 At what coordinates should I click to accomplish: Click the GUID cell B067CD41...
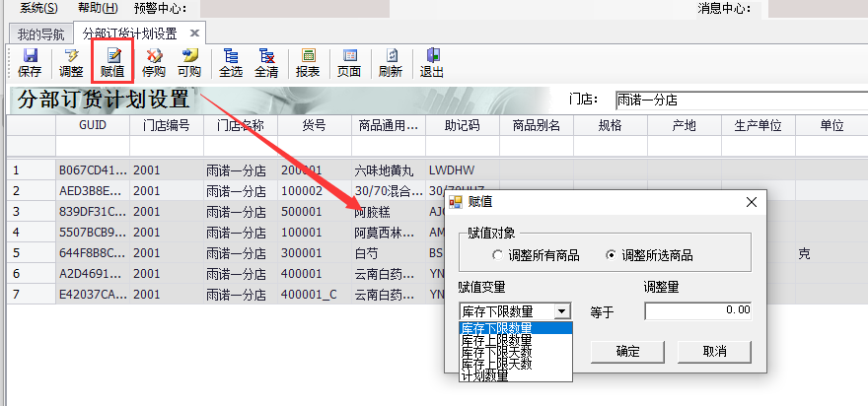(x=93, y=170)
